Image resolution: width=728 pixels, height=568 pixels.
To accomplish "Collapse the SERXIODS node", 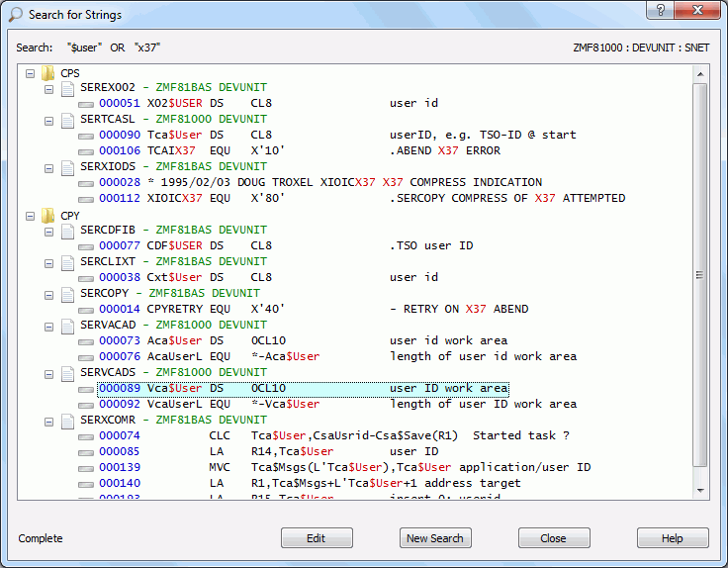I will coord(48,168).
